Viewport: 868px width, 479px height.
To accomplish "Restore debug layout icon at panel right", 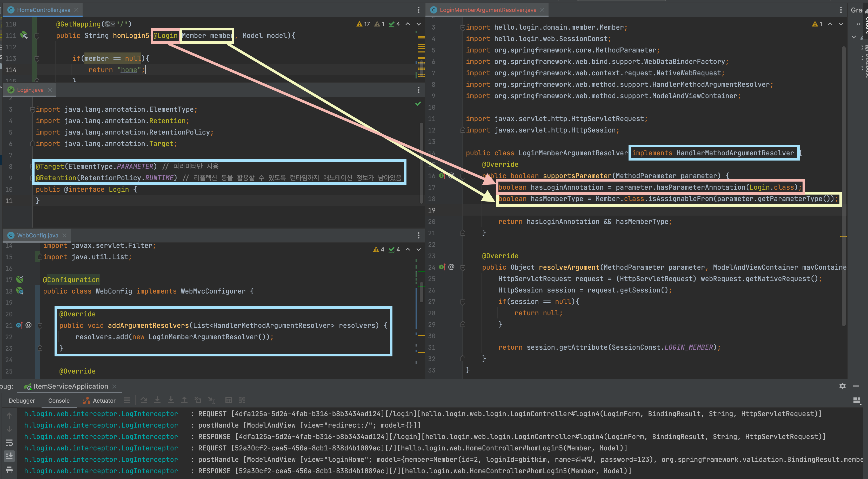I will tap(857, 401).
